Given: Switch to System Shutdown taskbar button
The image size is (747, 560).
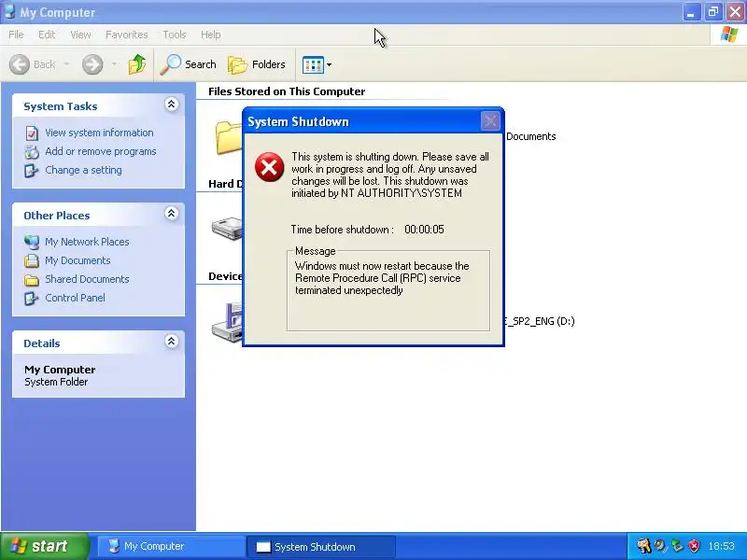Looking at the screenshot, I should click(x=321, y=547).
